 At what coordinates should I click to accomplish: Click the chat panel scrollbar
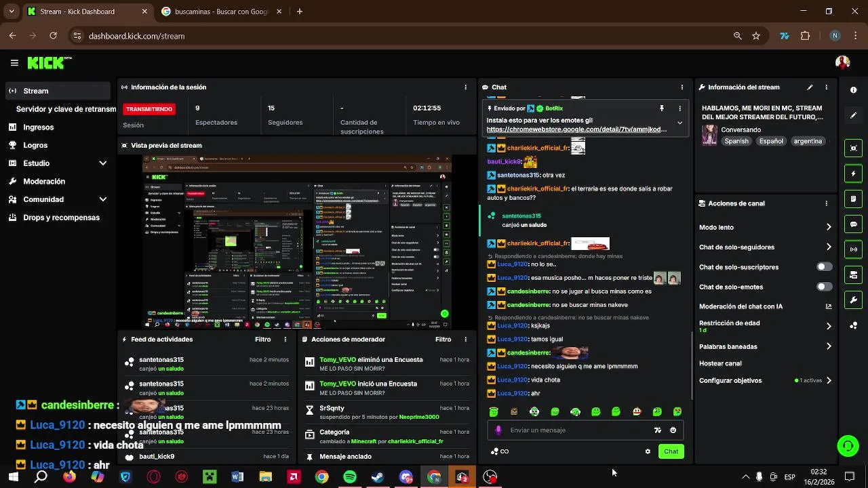coord(692,366)
